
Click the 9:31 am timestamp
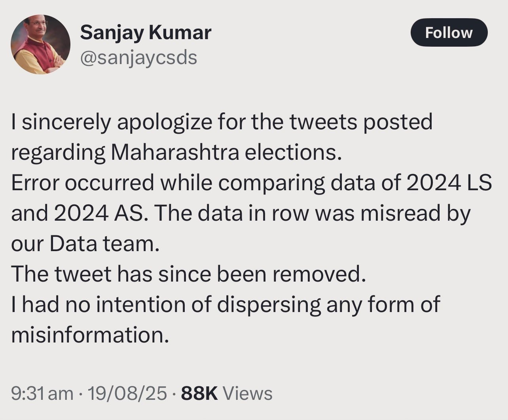(42, 393)
